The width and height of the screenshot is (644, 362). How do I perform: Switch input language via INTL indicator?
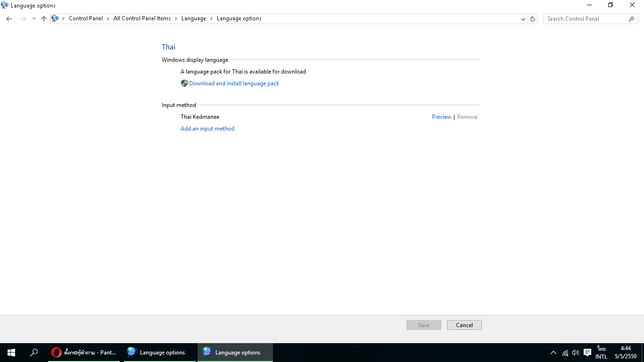pyautogui.click(x=601, y=353)
